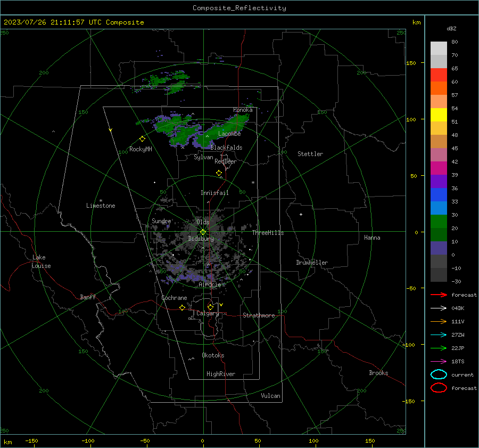Click the Vulcan city label

click(270, 396)
